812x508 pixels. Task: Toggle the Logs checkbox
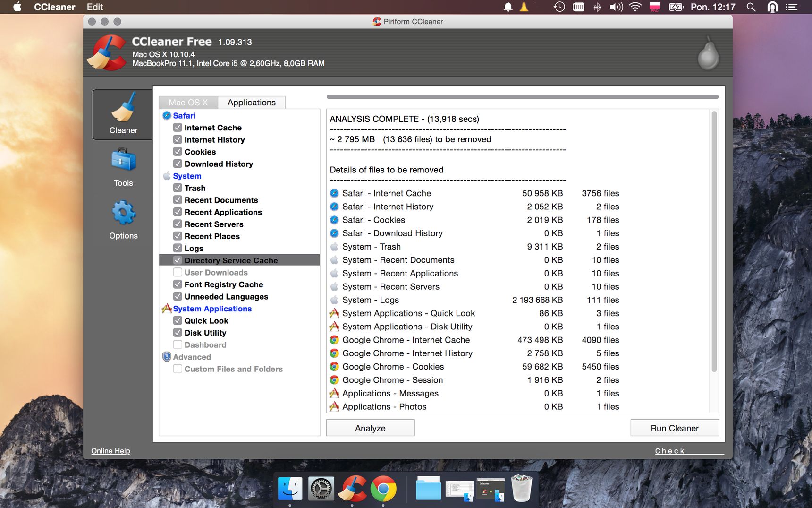(178, 248)
